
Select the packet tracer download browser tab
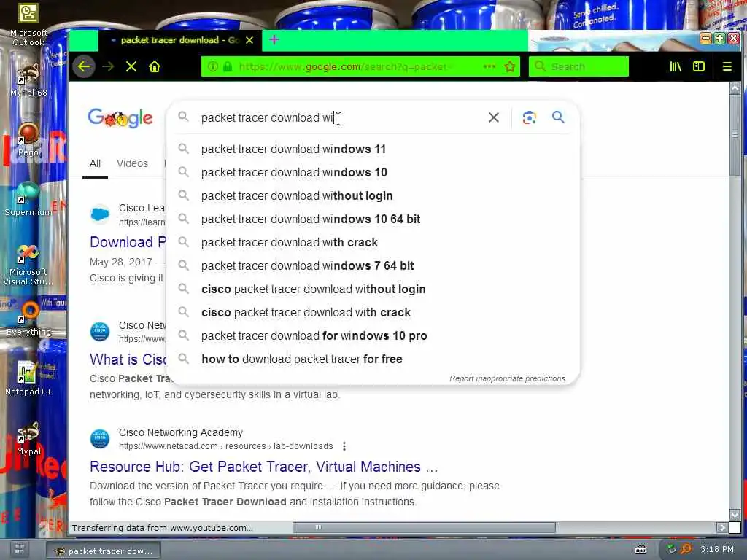pos(179,41)
